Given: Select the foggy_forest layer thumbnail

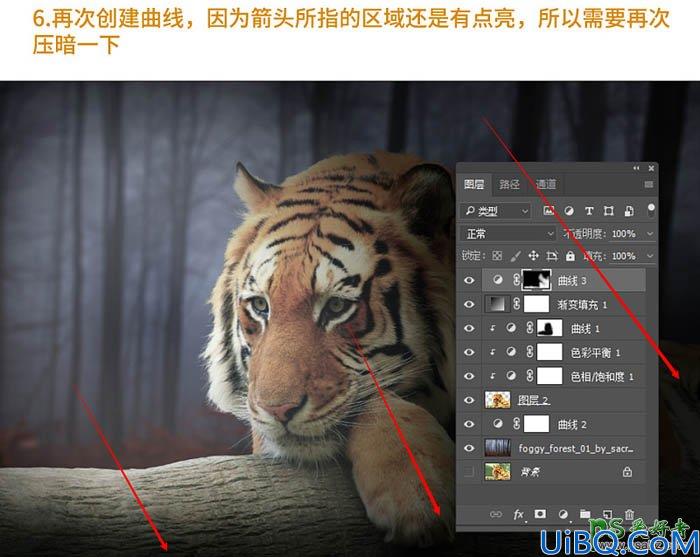Looking at the screenshot, I should (497, 448).
